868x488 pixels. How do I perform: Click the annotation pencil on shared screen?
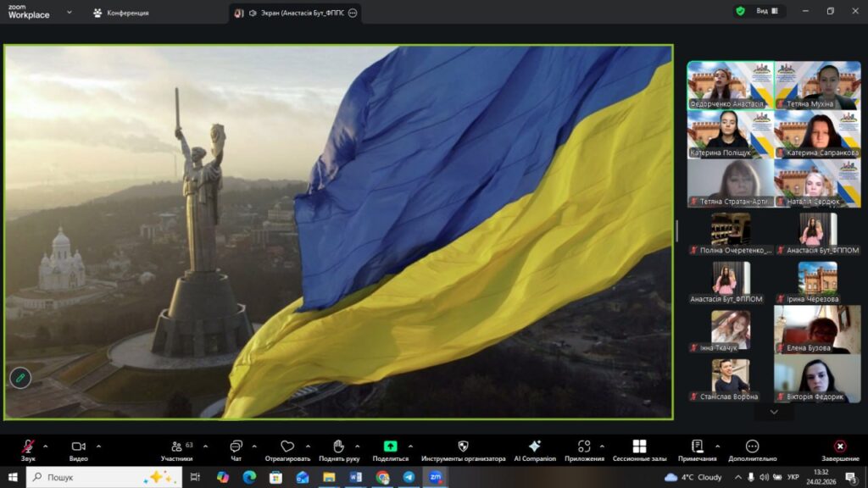click(x=20, y=378)
